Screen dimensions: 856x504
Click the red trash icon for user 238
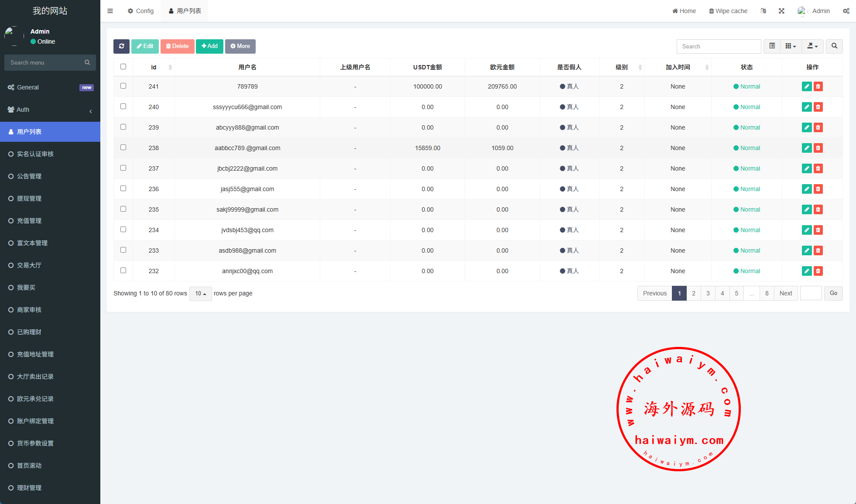click(818, 148)
